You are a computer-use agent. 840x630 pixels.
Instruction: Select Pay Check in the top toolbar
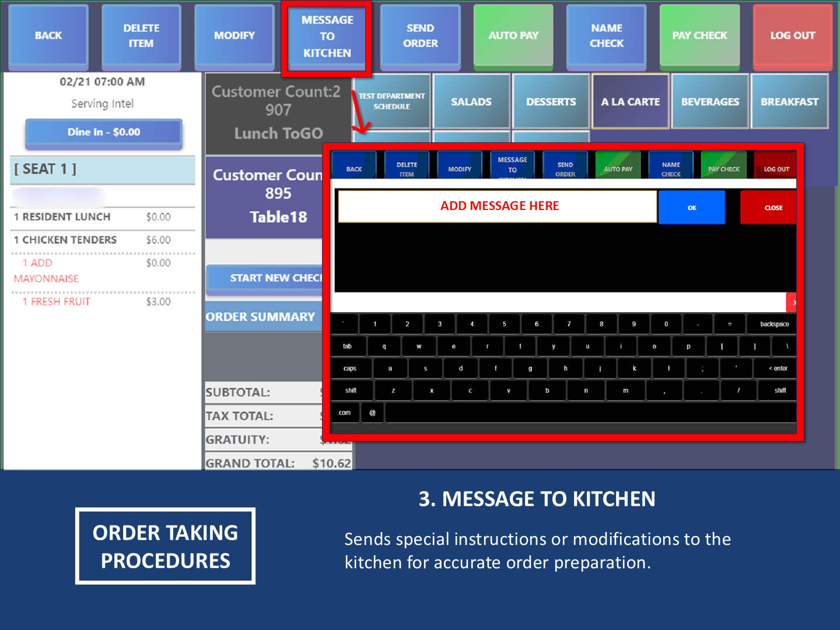[699, 36]
